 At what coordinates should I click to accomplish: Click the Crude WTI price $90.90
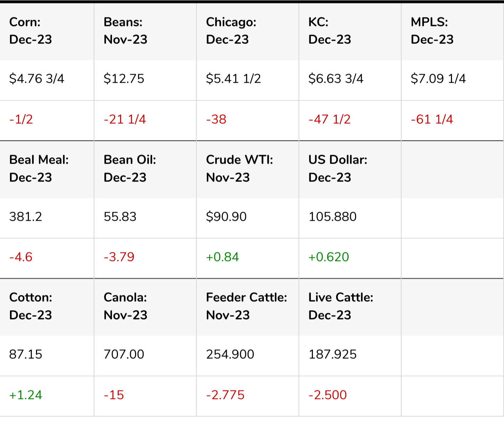(x=226, y=217)
